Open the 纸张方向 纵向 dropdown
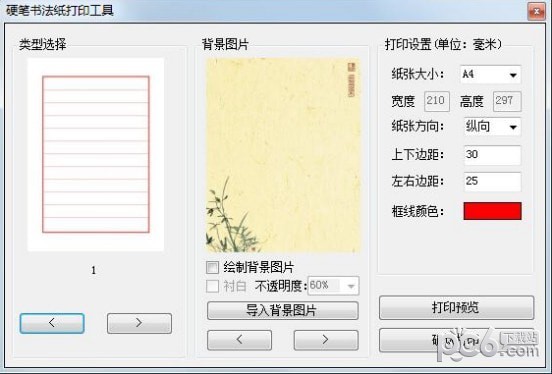The width and height of the screenshot is (552, 374). (x=492, y=126)
